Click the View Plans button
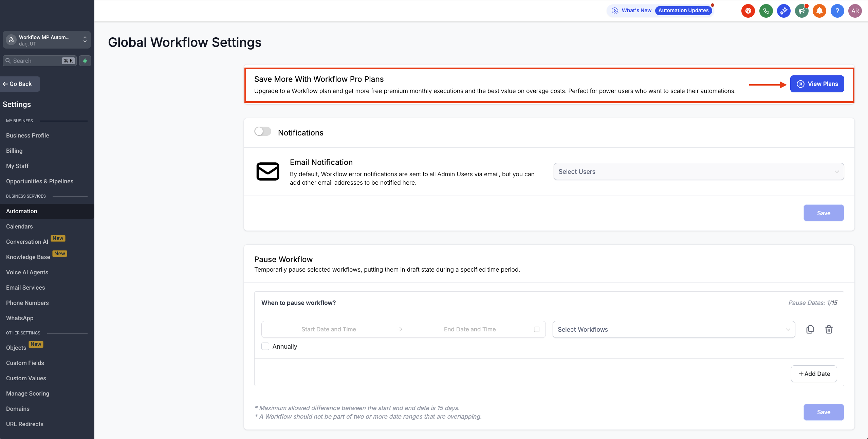The width and height of the screenshot is (868, 439). [x=817, y=84]
